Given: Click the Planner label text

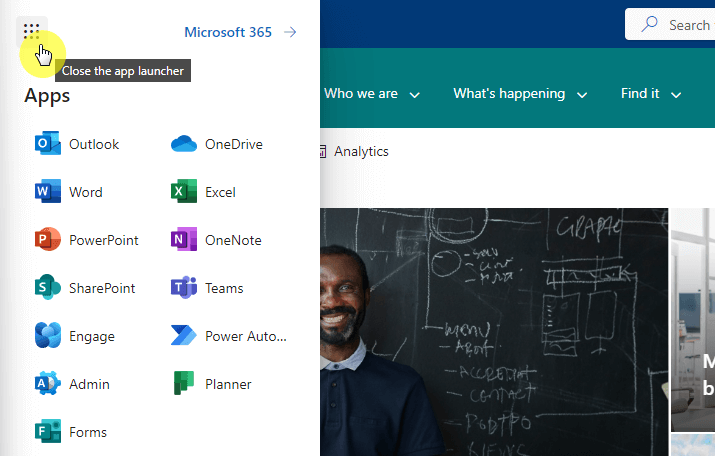Looking at the screenshot, I should point(228,384).
